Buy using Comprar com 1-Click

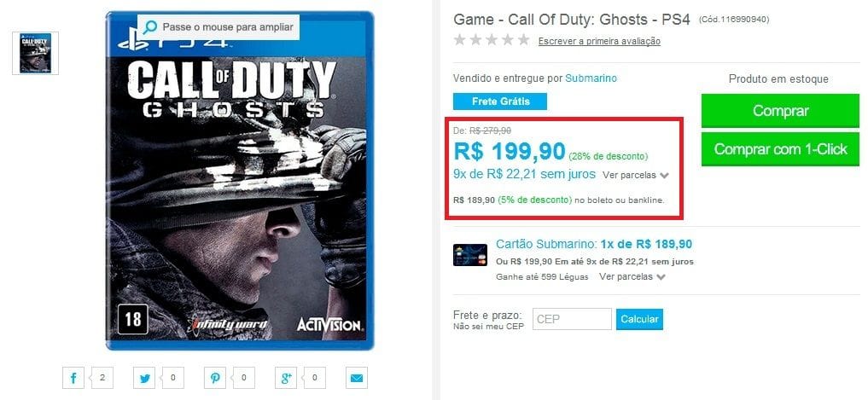click(780, 148)
